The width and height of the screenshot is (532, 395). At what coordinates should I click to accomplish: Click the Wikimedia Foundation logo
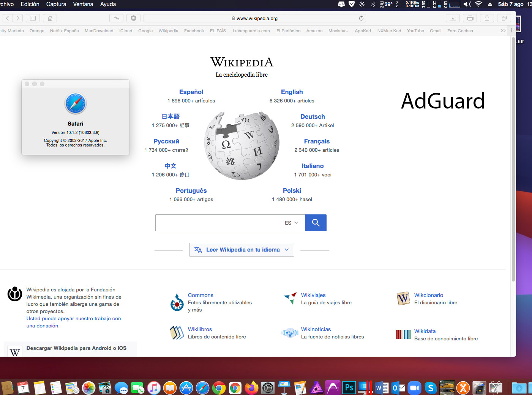tap(15, 294)
